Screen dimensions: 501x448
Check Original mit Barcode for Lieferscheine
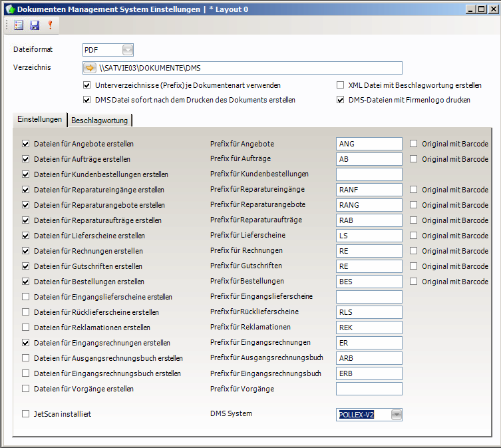[414, 236]
